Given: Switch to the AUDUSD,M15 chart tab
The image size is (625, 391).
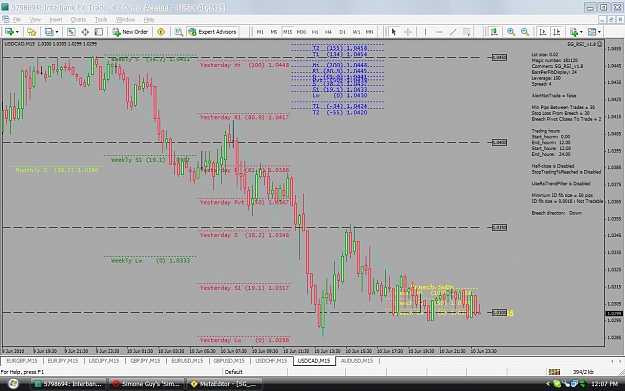Looking at the screenshot, I should click(x=357, y=361).
